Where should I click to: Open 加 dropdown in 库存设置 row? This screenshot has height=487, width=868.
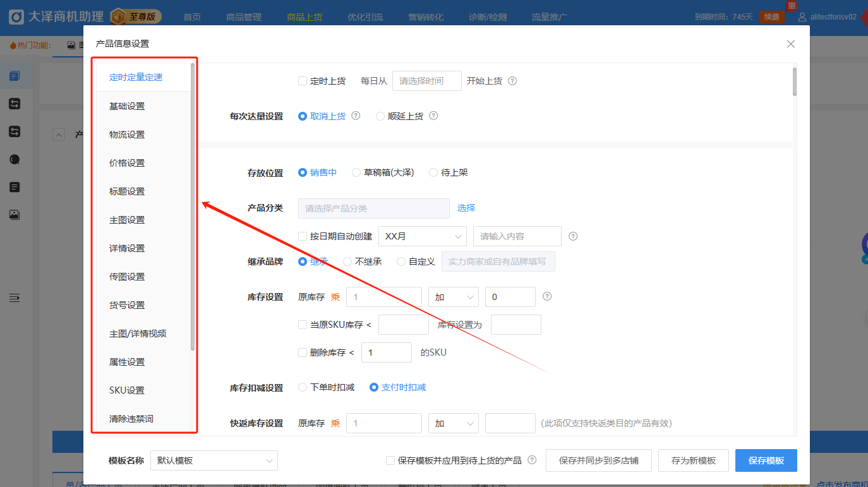tap(454, 297)
